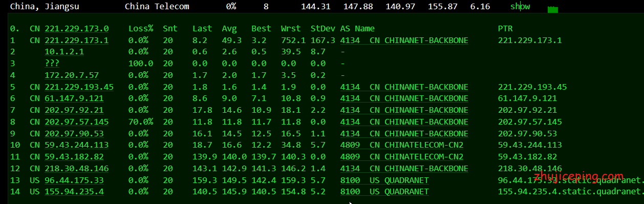Click the IP 221.229.193.45 in hop 5
The height and width of the screenshot is (204, 644).
coord(79,87)
